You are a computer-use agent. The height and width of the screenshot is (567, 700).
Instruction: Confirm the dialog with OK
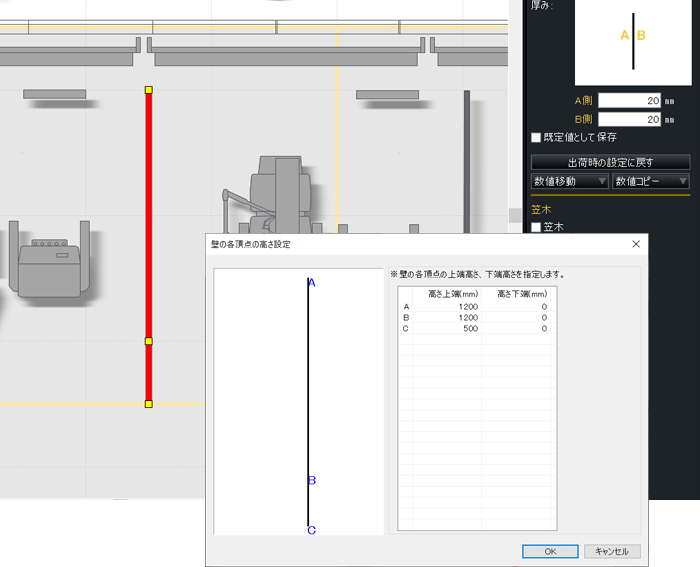tap(549, 551)
